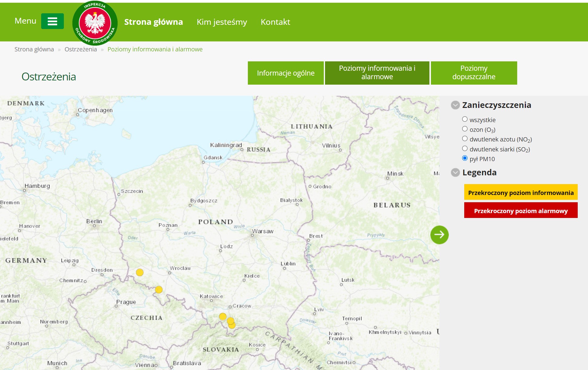Select the ozon (O3) pollutant option
The height and width of the screenshot is (370, 588).
click(465, 129)
